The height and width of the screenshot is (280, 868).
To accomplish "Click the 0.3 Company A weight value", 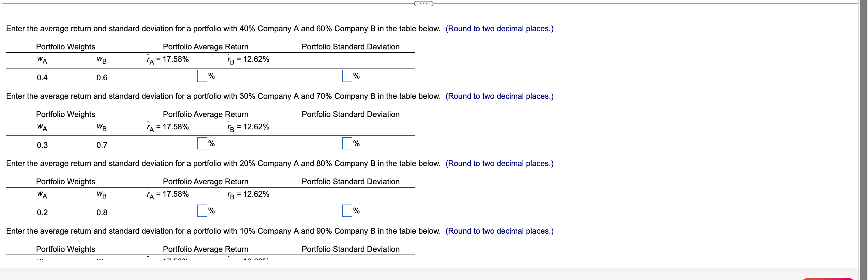I will [x=42, y=145].
